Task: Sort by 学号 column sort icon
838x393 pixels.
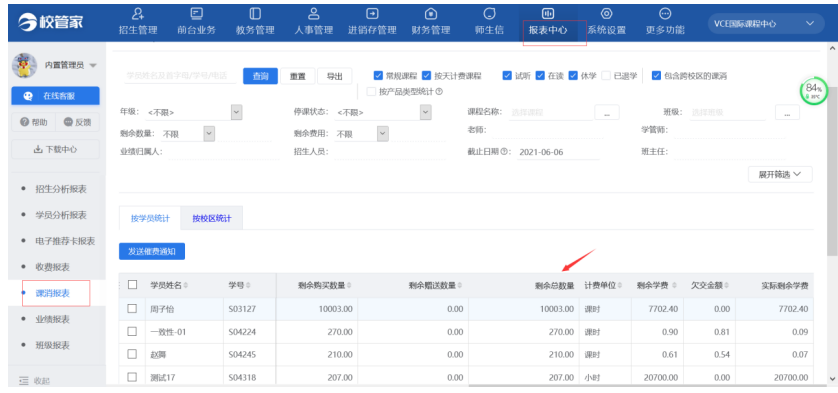Action: click(x=249, y=286)
